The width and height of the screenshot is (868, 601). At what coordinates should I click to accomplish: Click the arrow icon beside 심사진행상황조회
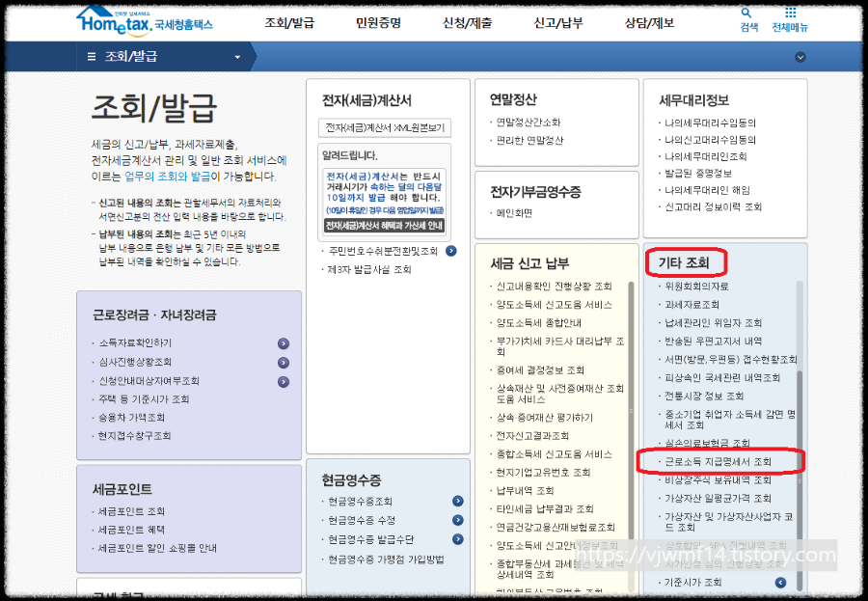(284, 363)
